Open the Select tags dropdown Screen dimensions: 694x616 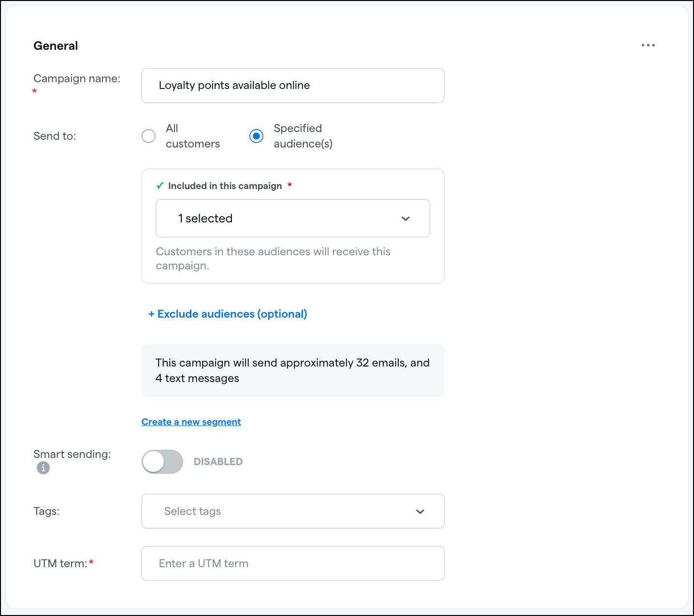(x=293, y=511)
